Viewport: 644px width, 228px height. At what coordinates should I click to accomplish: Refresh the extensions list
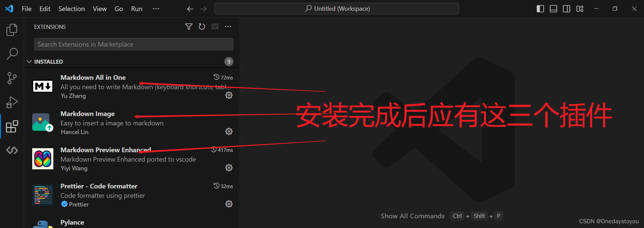(x=202, y=26)
